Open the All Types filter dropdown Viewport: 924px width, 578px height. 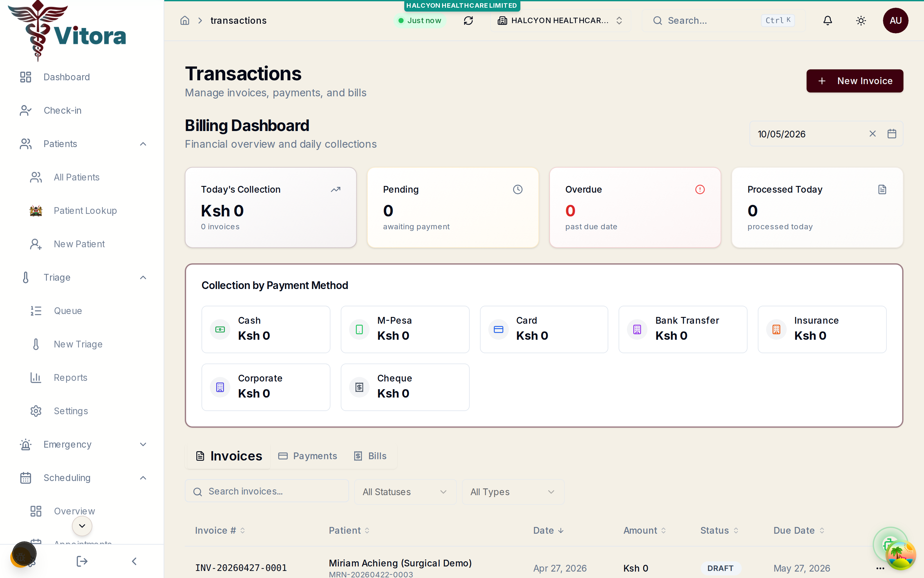[x=513, y=492]
